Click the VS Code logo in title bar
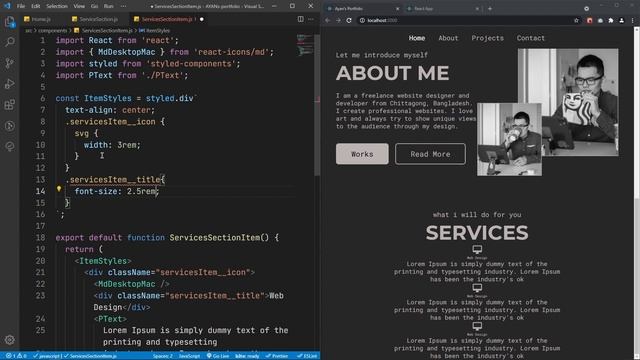 [x=7, y=6]
